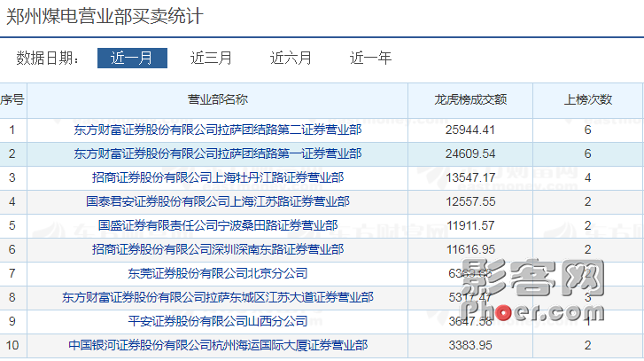This screenshot has height=361, width=644.
Task: Click the 序号 column header
Action: point(12,99)
